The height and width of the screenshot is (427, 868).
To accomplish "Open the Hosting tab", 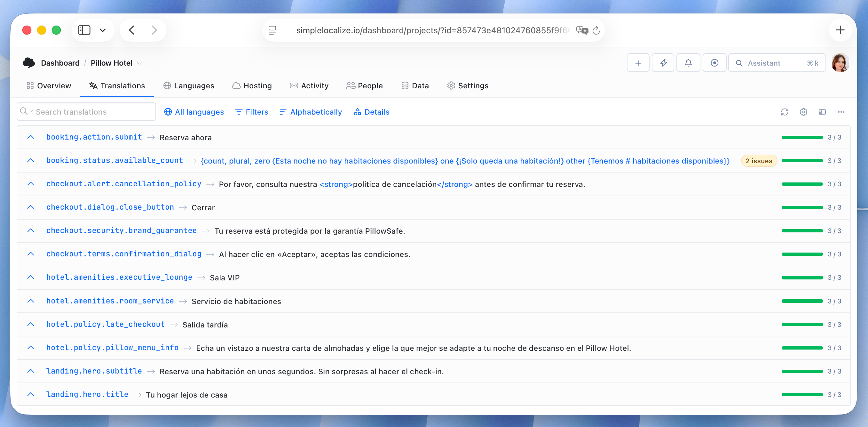I will click(x=252, y=86).
